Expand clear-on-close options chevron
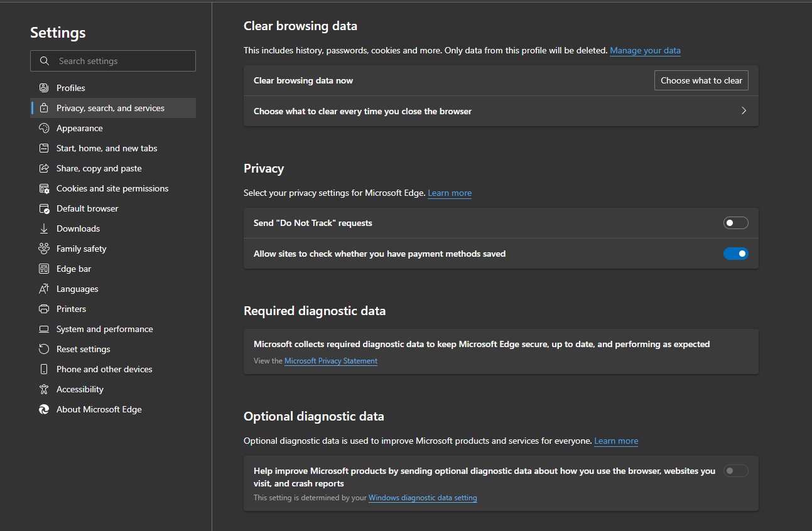This screenshot has width=812, height=531. click(744, 110)
